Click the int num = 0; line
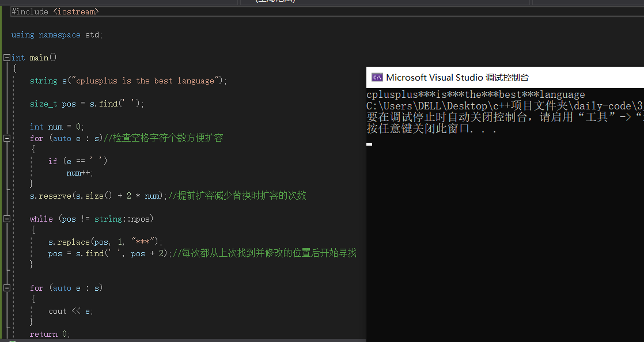644x342 pixels. (56, 127)
